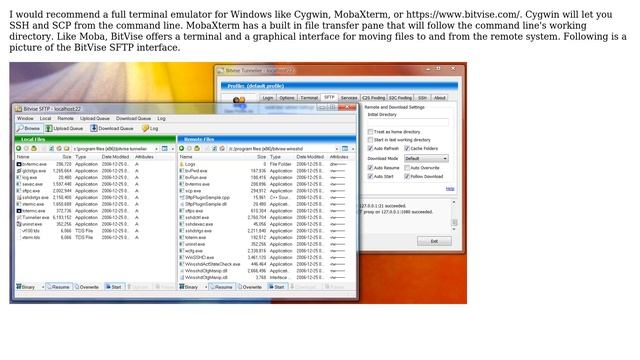Switch to the Terminal tab in Tunnelier
Viewport: 640px width, 360px height.
click(309, 98)
